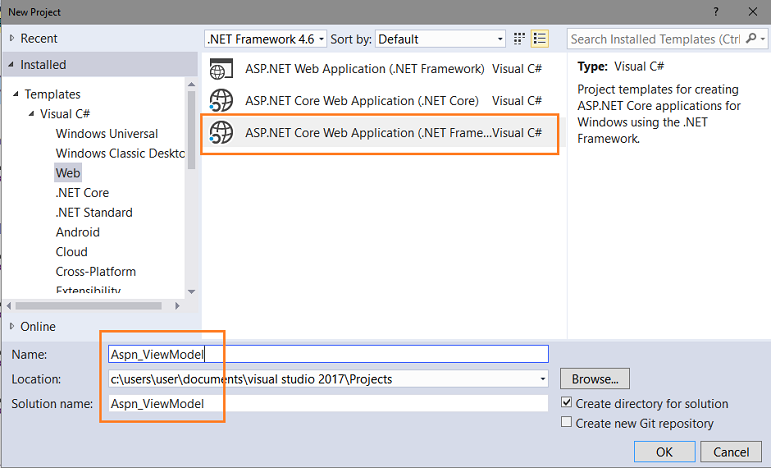
Task: Open search options dropdown arrow
Action: [763, 38]
